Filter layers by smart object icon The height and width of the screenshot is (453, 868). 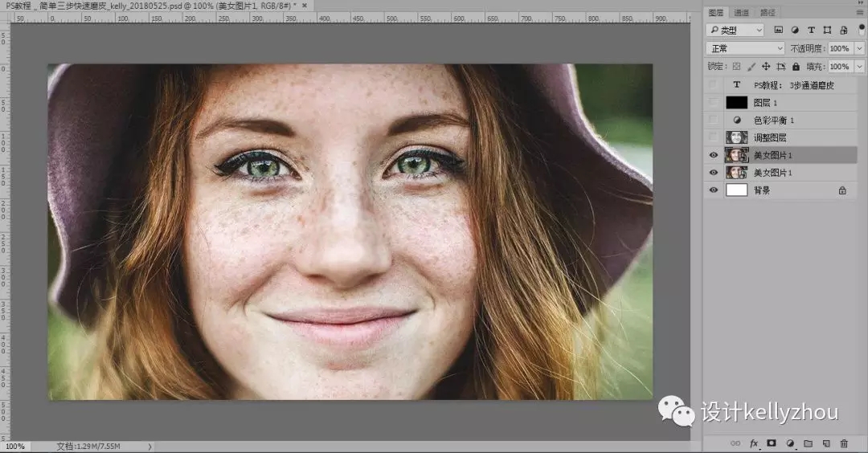point(843,30)
